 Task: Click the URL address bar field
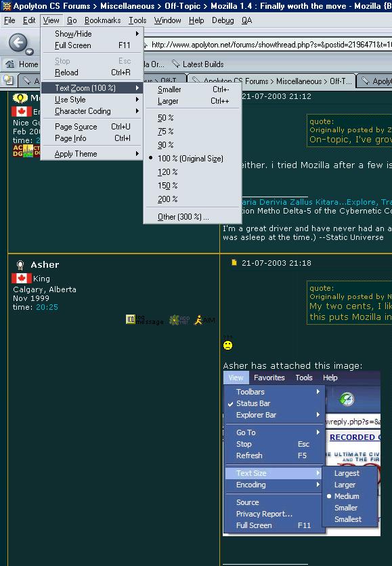pos(267,45)
